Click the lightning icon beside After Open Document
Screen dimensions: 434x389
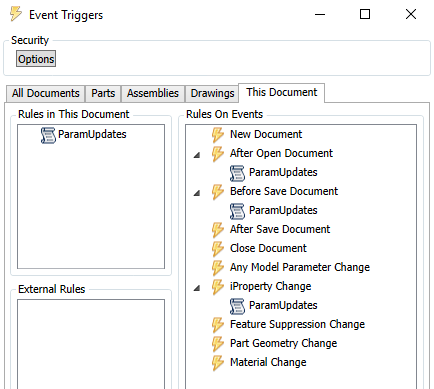(x=218, y=154)
